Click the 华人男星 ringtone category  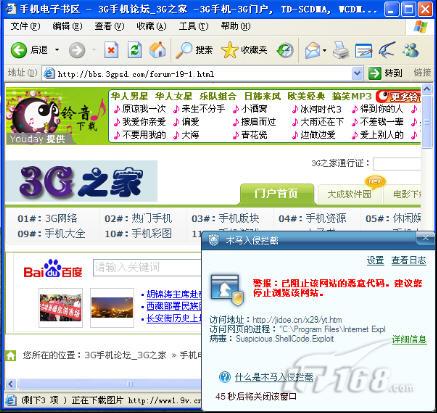pyautogui.click(x=130, y=96)
